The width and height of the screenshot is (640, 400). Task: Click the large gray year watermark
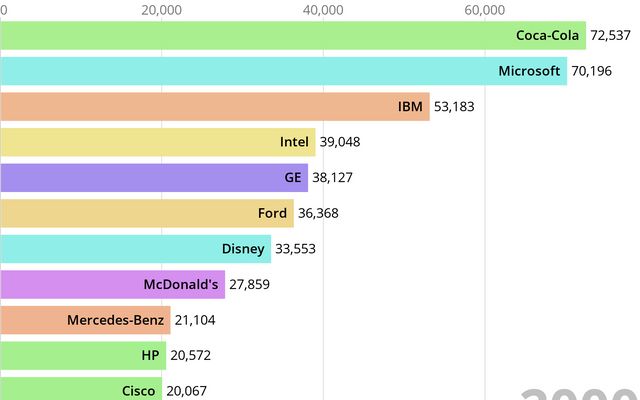click(578, 392)
